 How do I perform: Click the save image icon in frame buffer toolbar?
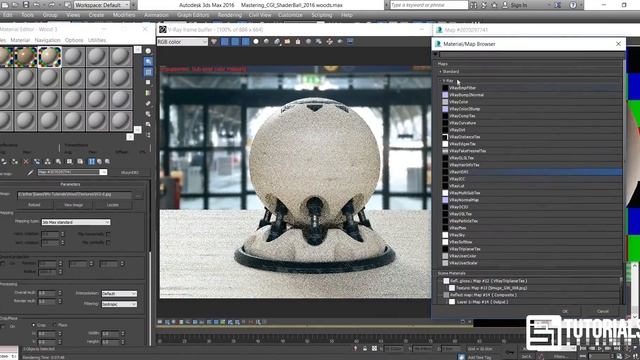(277, 42)
